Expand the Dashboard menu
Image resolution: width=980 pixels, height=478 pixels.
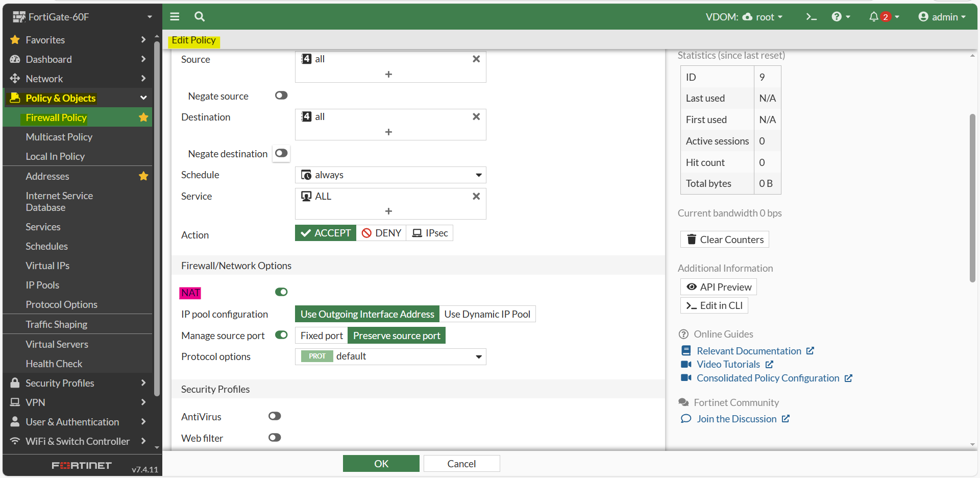tap(143, 59)
